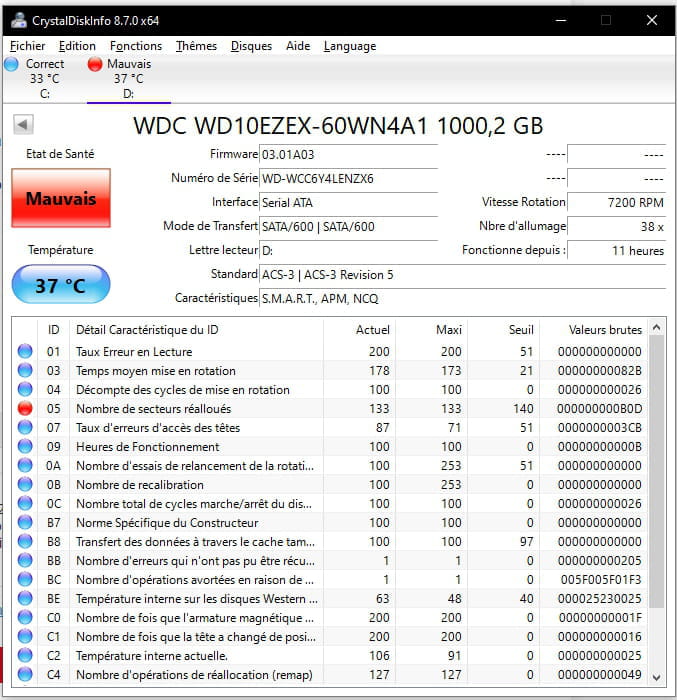
Task: Select the red status icon for disk D:
Action: pyautogui.click(x=96, y=64)
